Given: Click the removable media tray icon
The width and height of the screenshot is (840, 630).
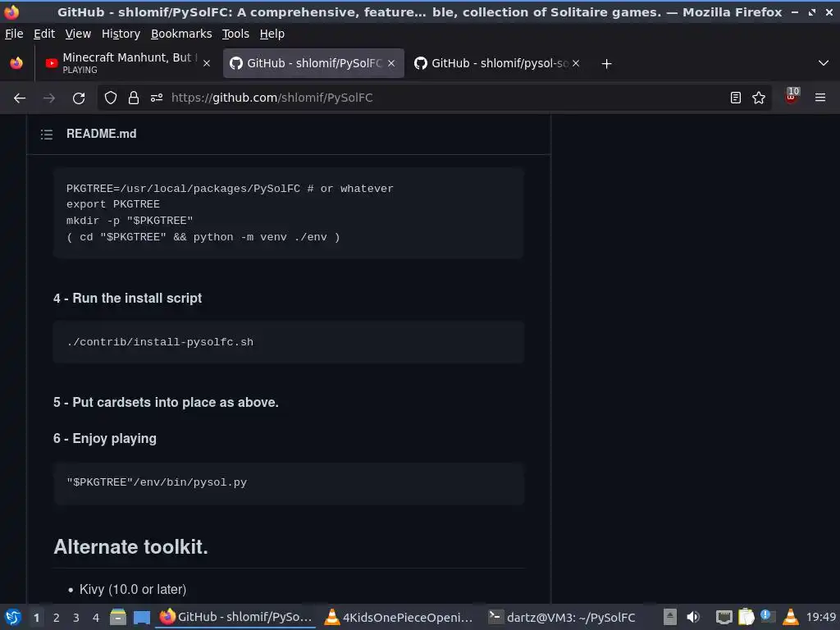Looking at the screenshot, I should tap(670, 617).
